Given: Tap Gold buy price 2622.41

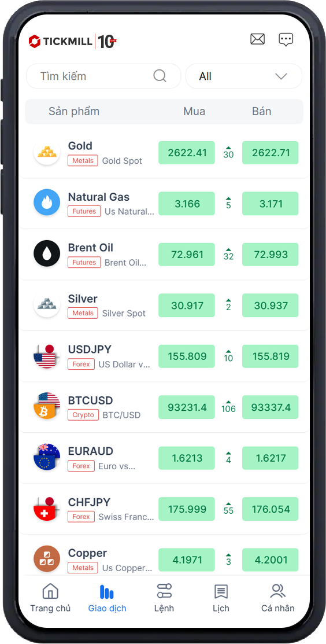Looking at the screenshot, I should point(187,153).
